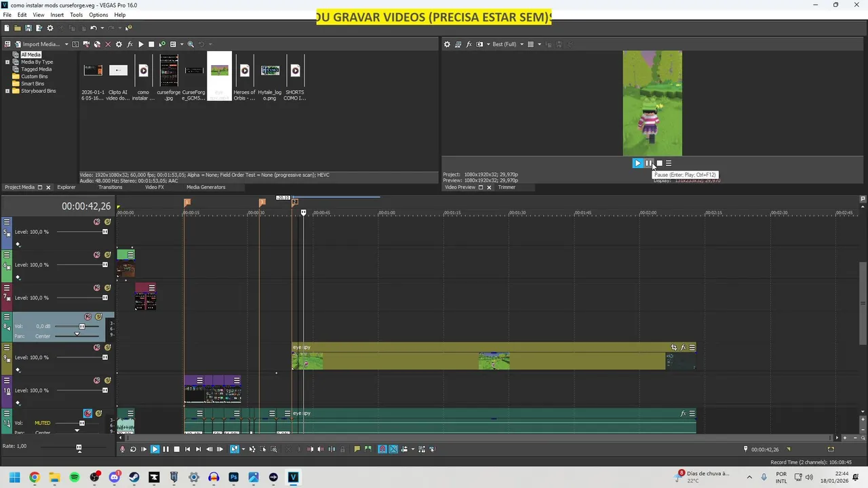Image resolution: width=868 pixels, height=488 pixels.
Task: Open Project Properties gear in main toolbar
Action: point(50,28)
